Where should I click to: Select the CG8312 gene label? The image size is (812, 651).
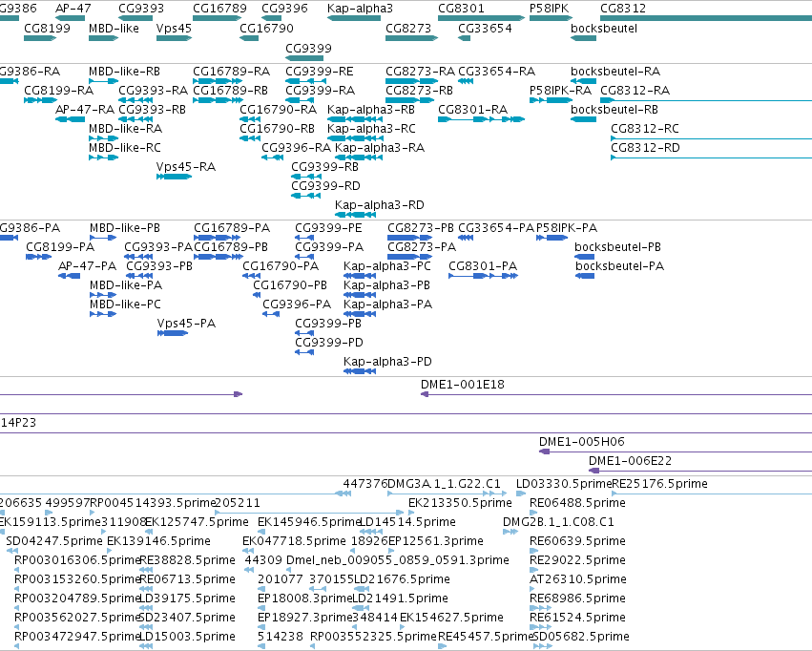click(623, 9)
